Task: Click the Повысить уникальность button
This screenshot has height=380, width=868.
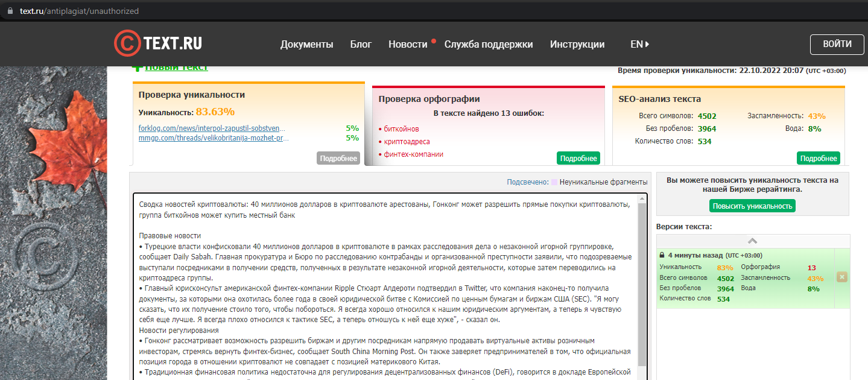Action: [752, 206]
